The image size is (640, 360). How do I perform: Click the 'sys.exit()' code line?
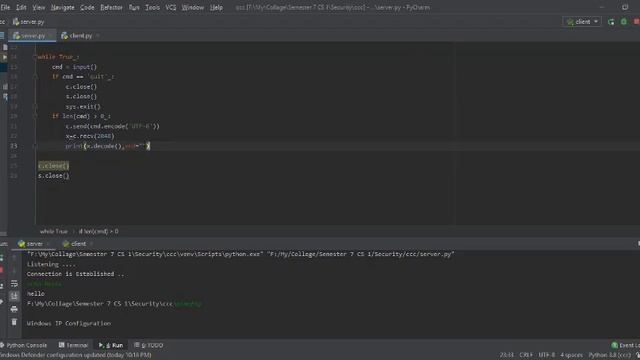pos(83,107)
